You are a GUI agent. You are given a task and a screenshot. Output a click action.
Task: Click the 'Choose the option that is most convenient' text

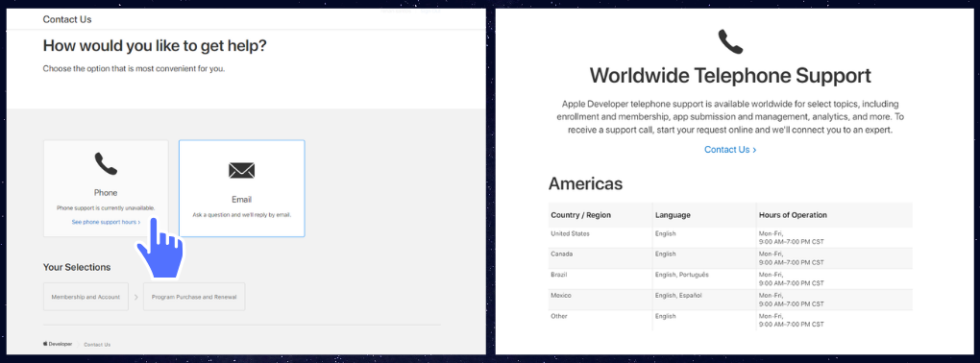134,69
